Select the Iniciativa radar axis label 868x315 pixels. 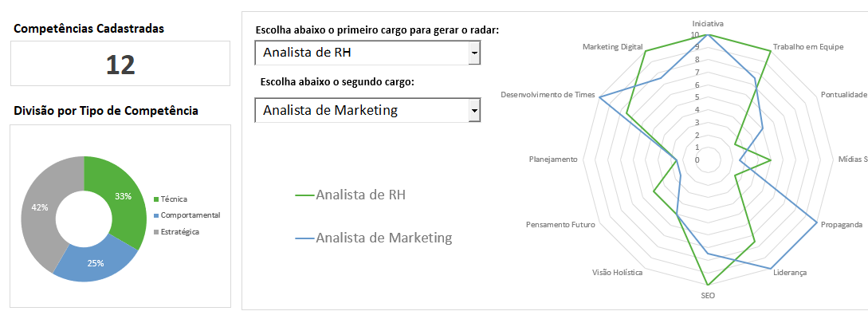tap(708, 24)
